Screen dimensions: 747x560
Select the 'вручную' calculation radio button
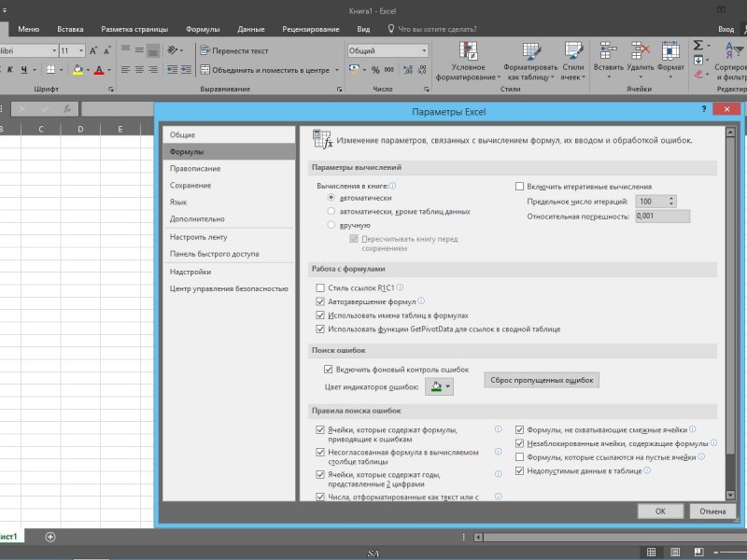pos(331,225)
